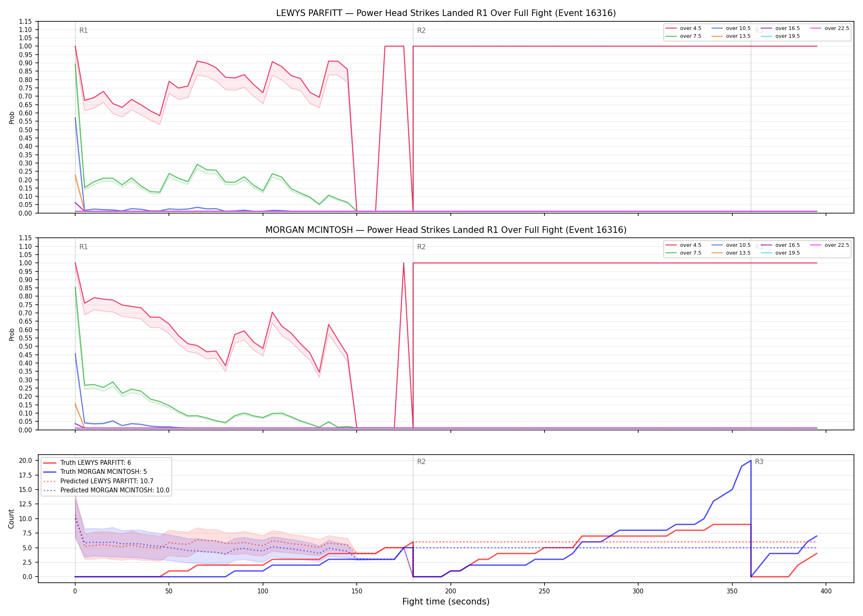Click 'Truth LEWYS PARFITT: 6' legend entry
This screenshot has height=616, width=863.
(87, 463)
